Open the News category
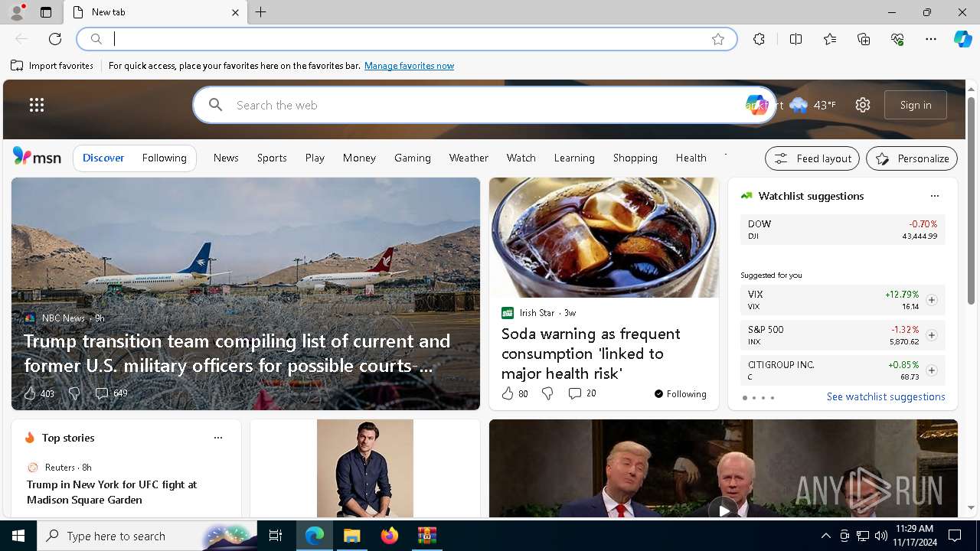Viewport: 980px width, 551px height. 226,158
